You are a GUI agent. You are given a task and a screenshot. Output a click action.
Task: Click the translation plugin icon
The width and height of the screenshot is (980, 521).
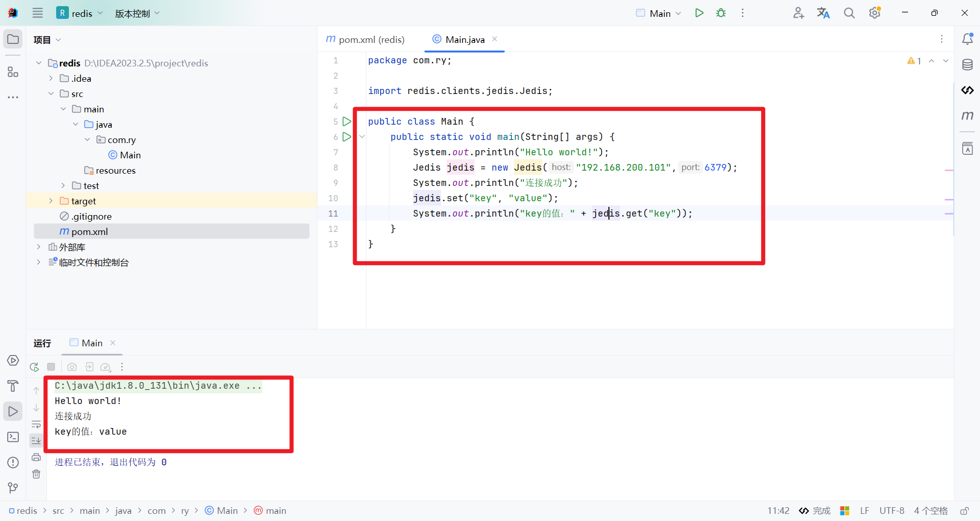coord(823,13)
